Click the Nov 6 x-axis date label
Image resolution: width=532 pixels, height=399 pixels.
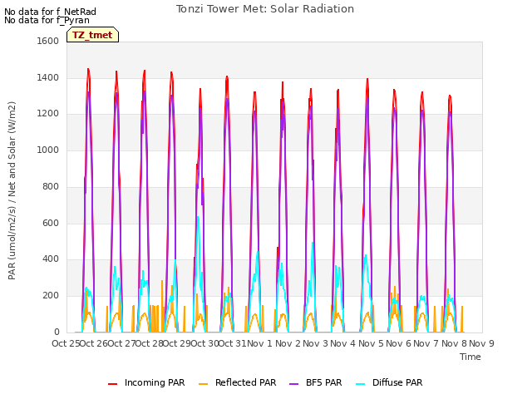[399, 343]
